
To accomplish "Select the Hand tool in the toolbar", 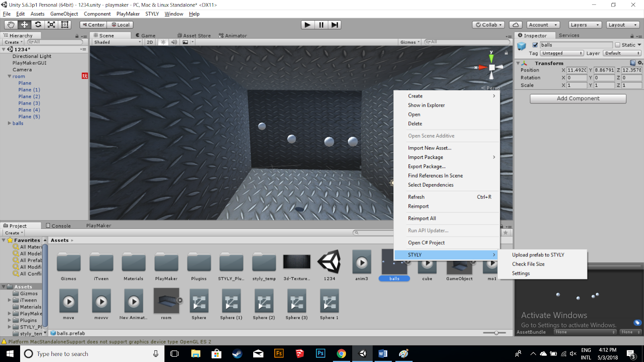I will (x=10, y=25).
